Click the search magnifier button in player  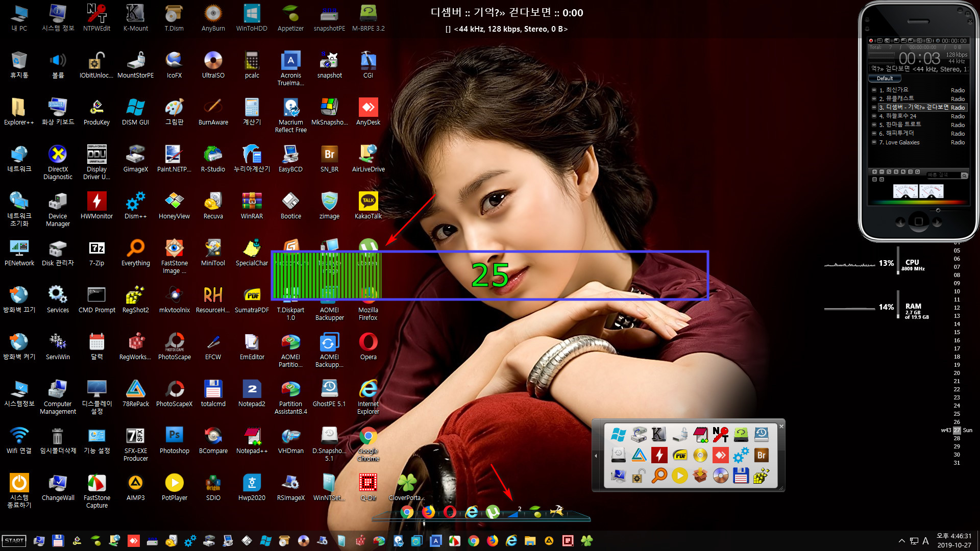coord(964,175)
